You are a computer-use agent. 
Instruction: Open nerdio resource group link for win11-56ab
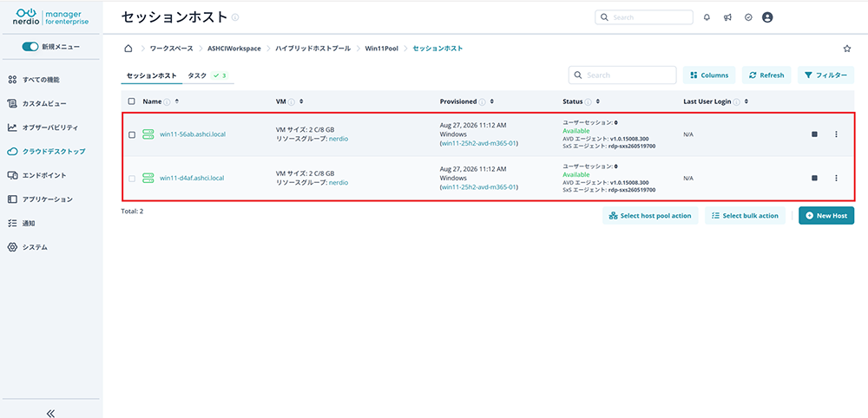[x=339, y=140]
